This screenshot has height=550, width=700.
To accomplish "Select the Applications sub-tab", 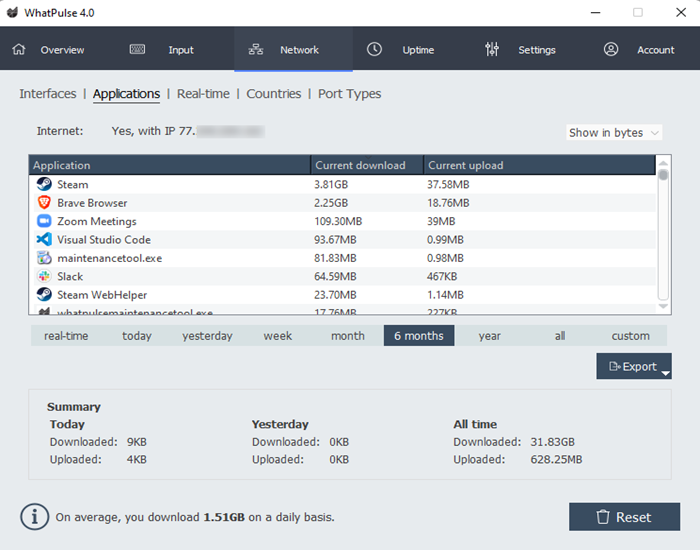I will point(126,94).
